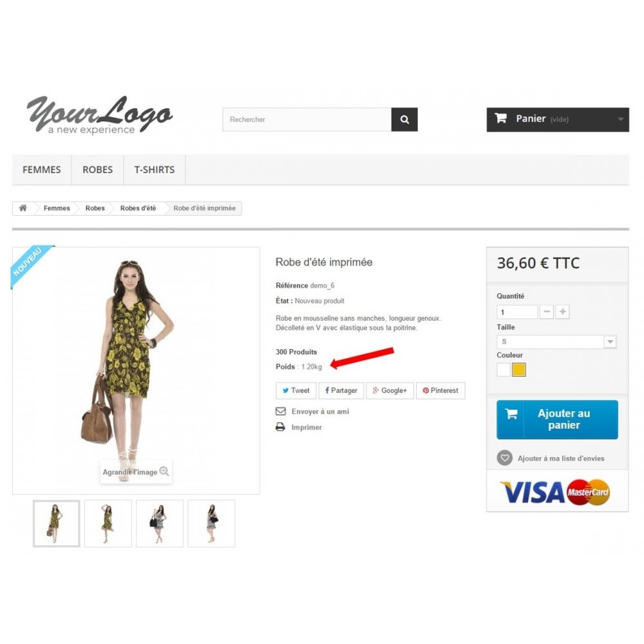Click Ajouter au panier button
This screenshot has height=644, width=644.
[x=557, y=419]
